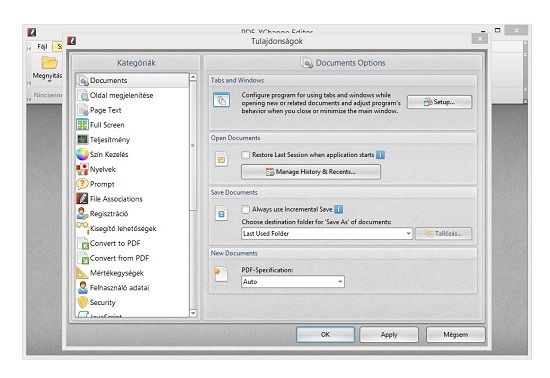The image size is (550, 378).
Task: Select the Szín Kezelés category
Action: coord(132,154)
